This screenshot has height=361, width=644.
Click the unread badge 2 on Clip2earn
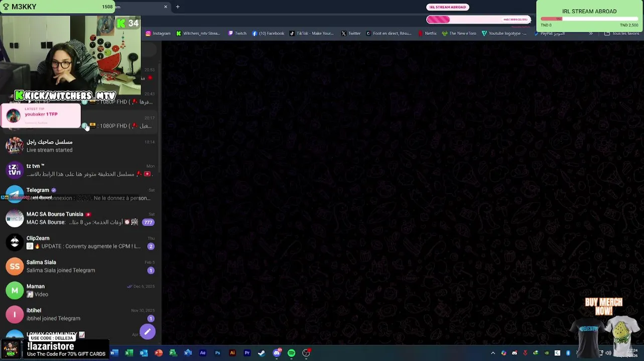point(151,246)
